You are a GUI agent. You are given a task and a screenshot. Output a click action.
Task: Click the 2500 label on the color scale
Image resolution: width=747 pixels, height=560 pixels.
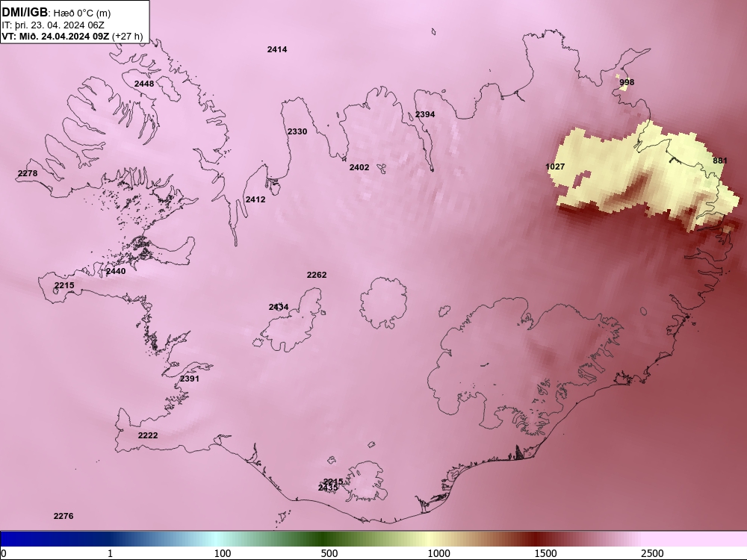(x=651, y=553)
